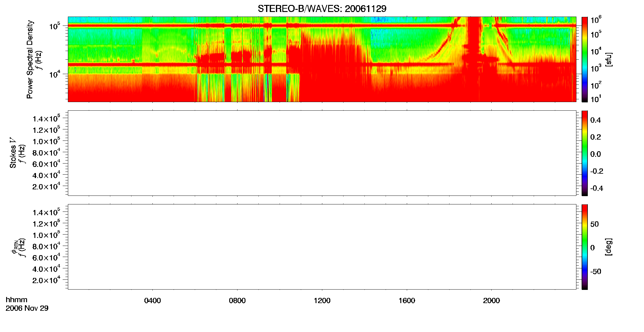The image size is (644, 332).
Task: Click the 50 value on degree color bar
Action: pyautogui.click(x=595, y=224)
